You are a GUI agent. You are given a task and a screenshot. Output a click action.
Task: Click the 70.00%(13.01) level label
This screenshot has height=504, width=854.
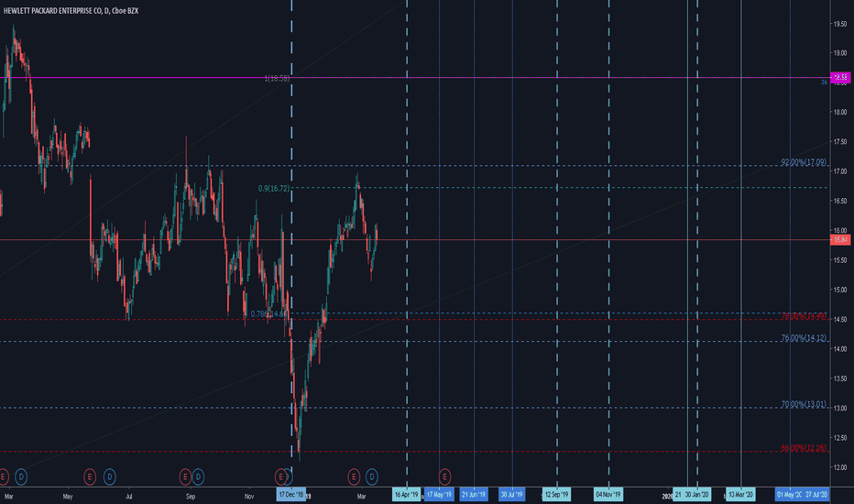tap(804, 405)
